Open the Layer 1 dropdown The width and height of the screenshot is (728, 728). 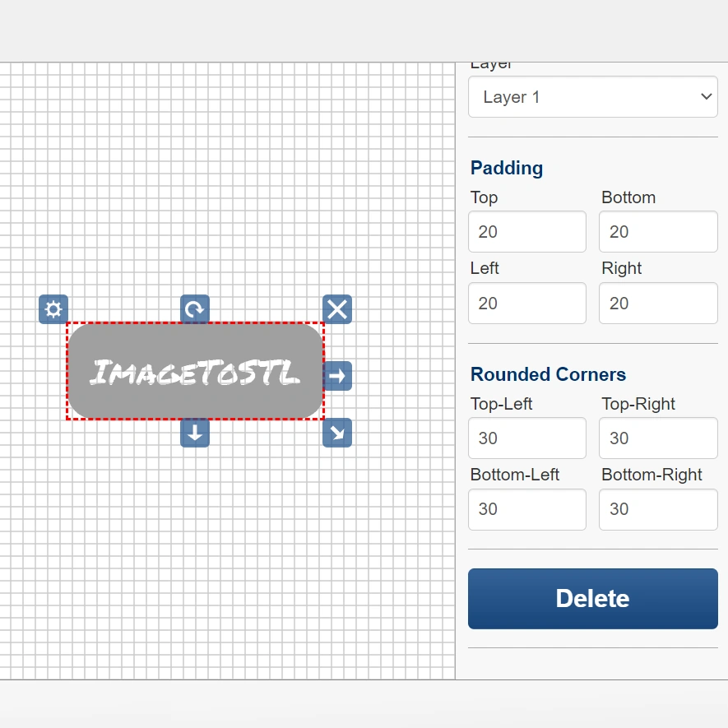(x=592, y=97)
